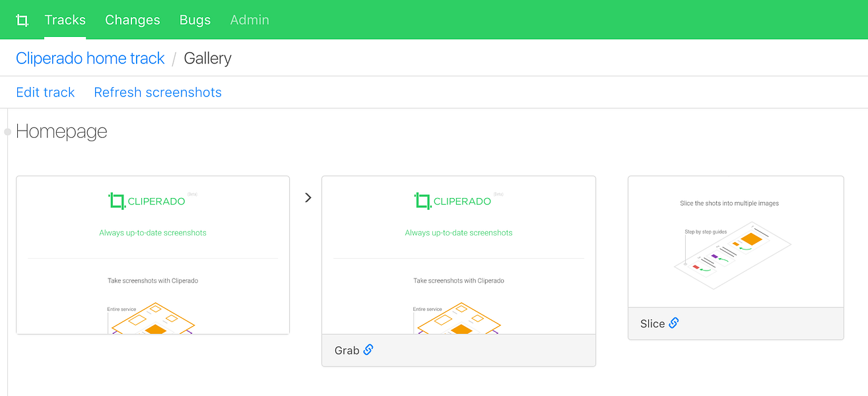Click the Homepage section heading
Image resolution: width=868 pixels, height=396 pixels.
[61, 131]
